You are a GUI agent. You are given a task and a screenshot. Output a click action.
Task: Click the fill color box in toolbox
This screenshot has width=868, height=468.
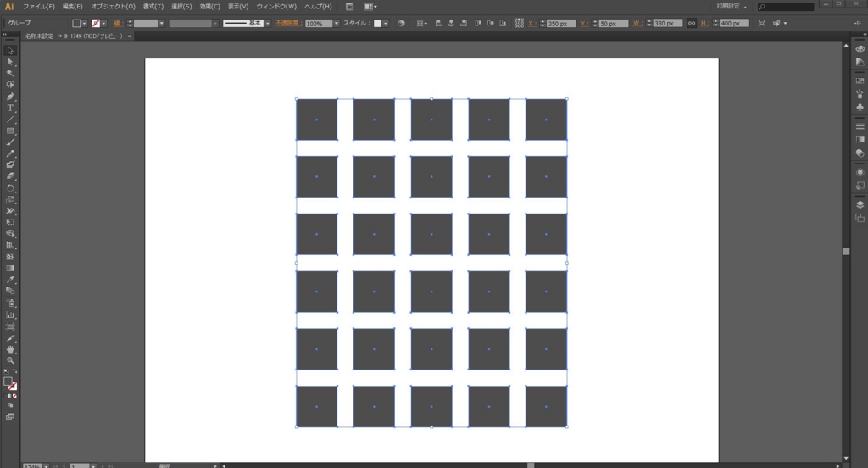coord(8,382)
